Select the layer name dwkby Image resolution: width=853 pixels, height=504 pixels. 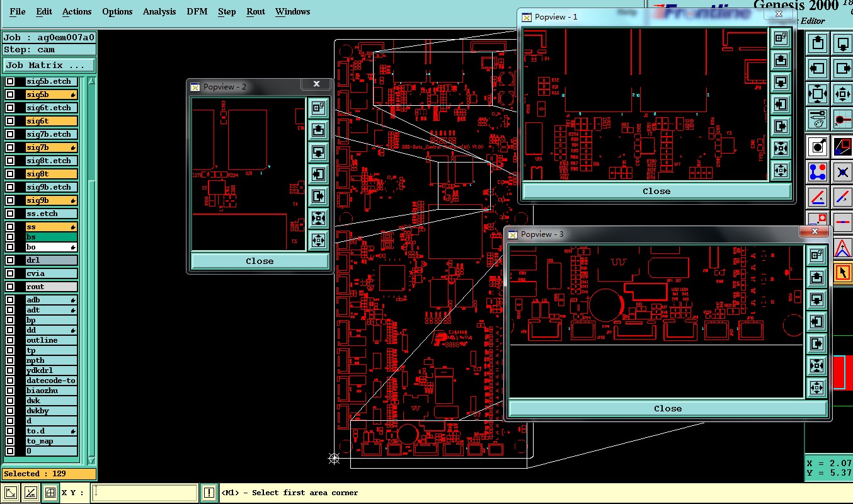(51, 411)
